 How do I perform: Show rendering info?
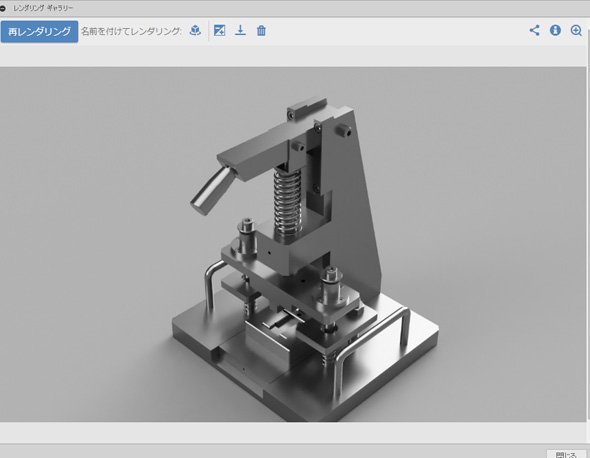(555, 30)
